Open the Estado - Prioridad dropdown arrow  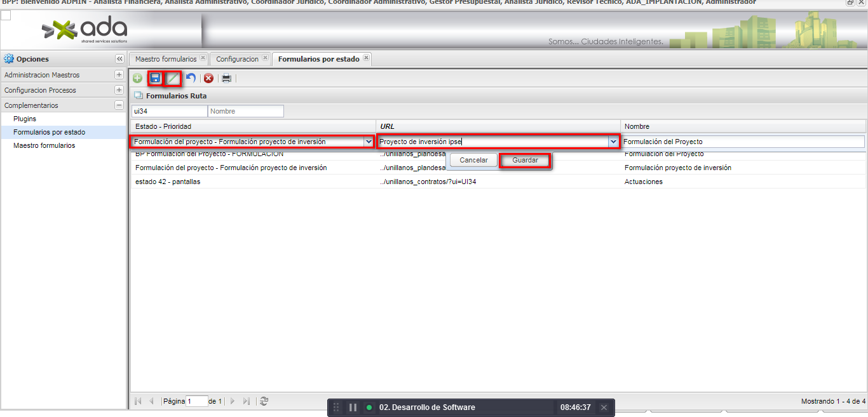(x=369, y=142)
